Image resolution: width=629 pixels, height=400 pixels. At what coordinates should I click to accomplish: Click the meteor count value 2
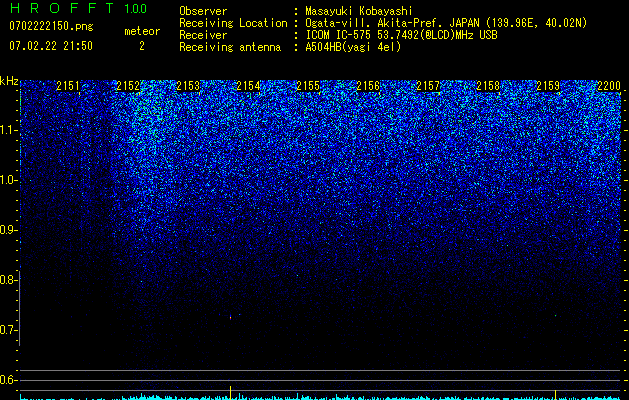pyautogui.click(x=142, y=46)
